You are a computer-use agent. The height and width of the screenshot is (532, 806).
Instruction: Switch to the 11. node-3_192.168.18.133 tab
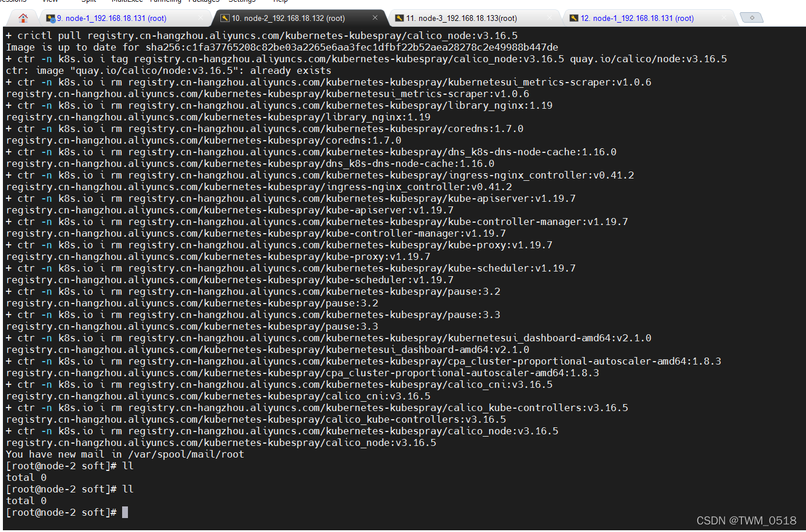(x=462, y=18)
